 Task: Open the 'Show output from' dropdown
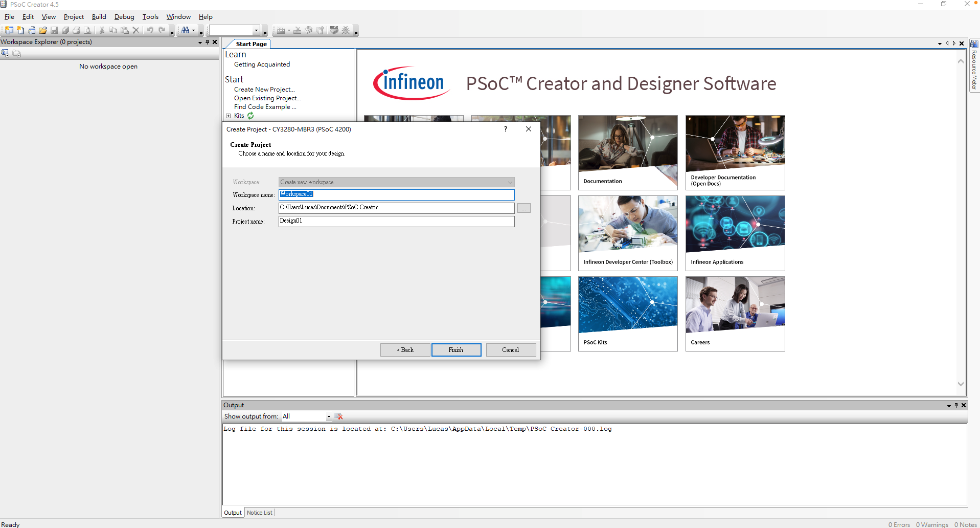328,416
